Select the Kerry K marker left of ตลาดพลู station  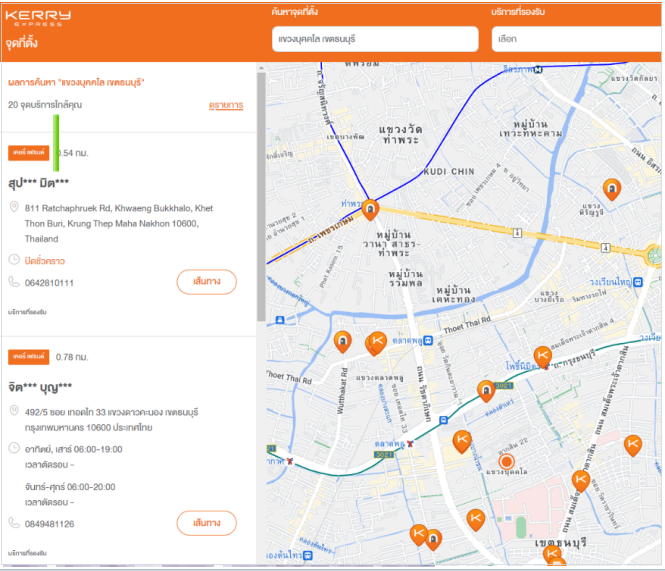coord(377,341)
